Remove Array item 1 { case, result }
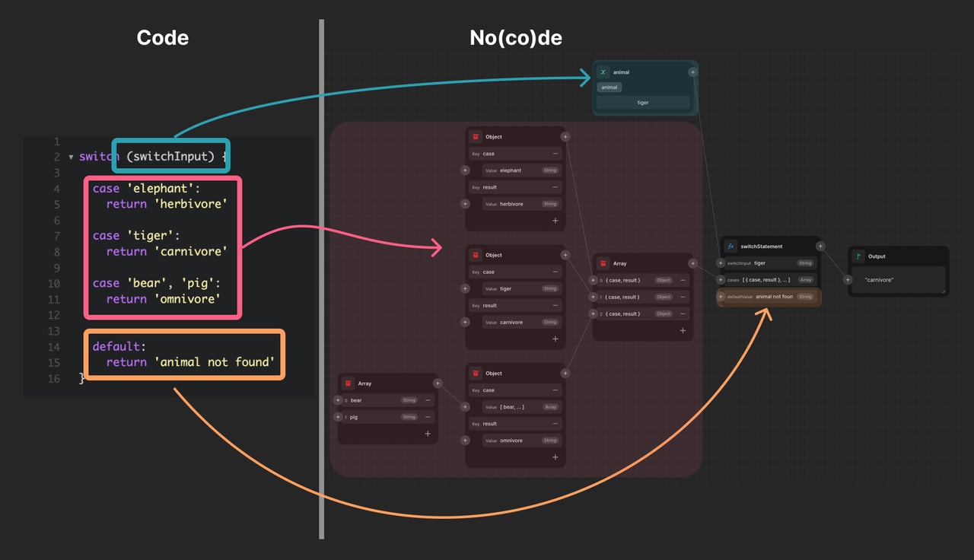Screen dimensions: 974x560 683,297
